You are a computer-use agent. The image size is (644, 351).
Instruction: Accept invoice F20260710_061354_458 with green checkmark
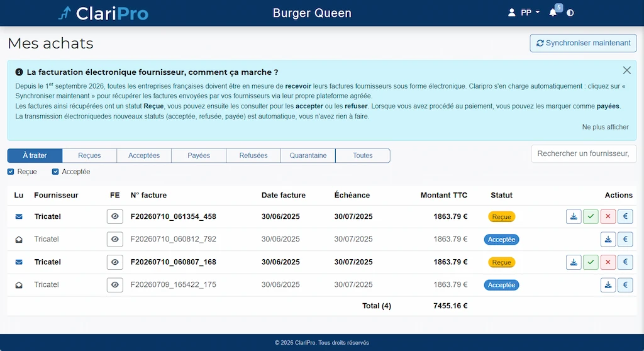[591, 216]
